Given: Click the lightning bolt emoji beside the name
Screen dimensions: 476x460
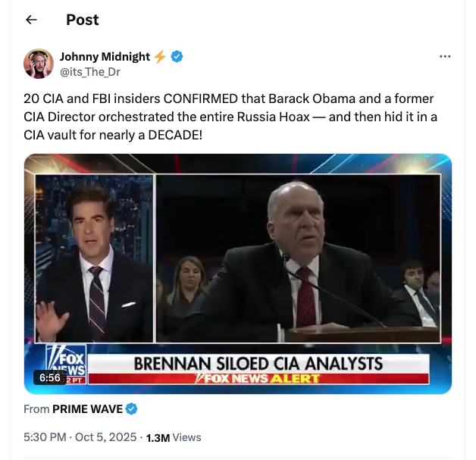Looking at the screenshot, I should [160, 57].
